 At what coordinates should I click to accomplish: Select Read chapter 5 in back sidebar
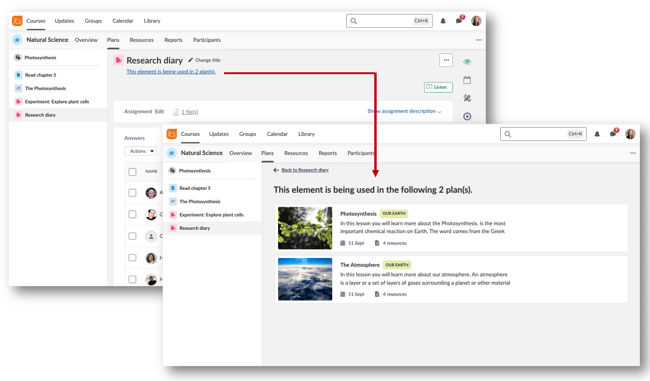click(40, 75)
